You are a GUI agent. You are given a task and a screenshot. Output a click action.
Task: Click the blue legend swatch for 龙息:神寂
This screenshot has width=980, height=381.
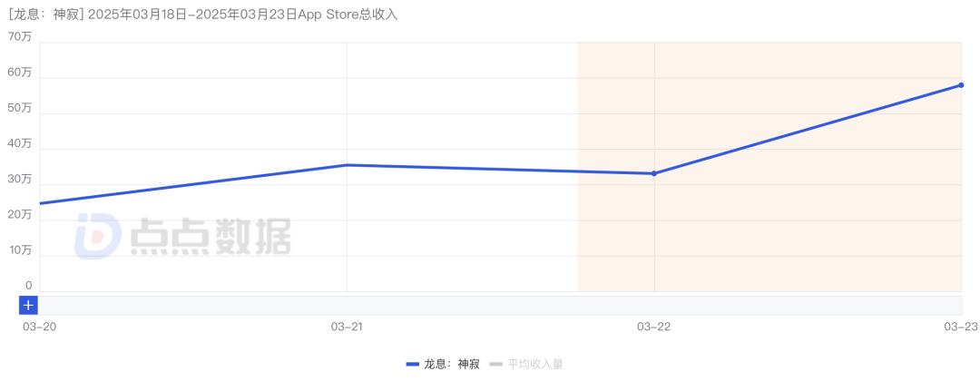(x=413, y=364)
